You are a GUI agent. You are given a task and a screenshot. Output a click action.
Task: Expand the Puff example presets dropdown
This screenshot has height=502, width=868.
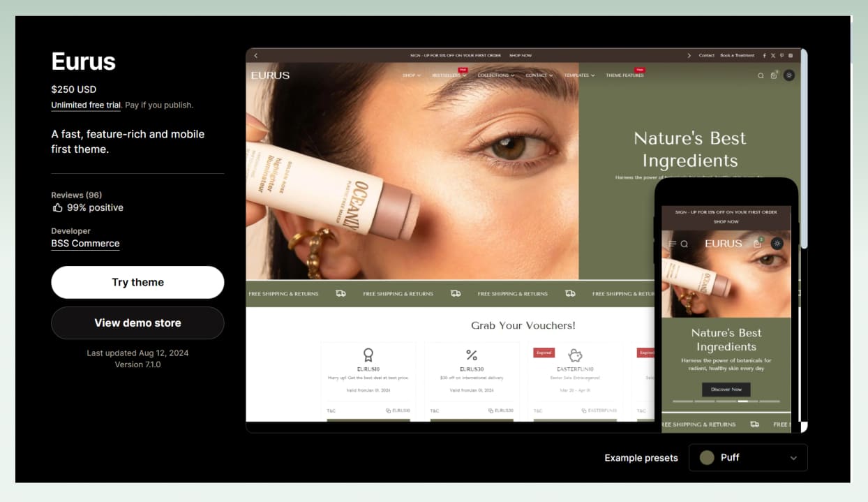pos(748,457)
